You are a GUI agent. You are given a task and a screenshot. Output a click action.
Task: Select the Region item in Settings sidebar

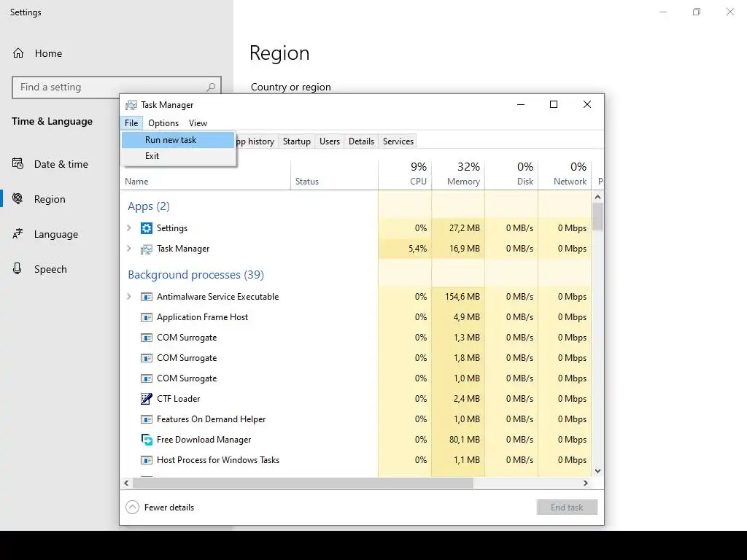50,199
